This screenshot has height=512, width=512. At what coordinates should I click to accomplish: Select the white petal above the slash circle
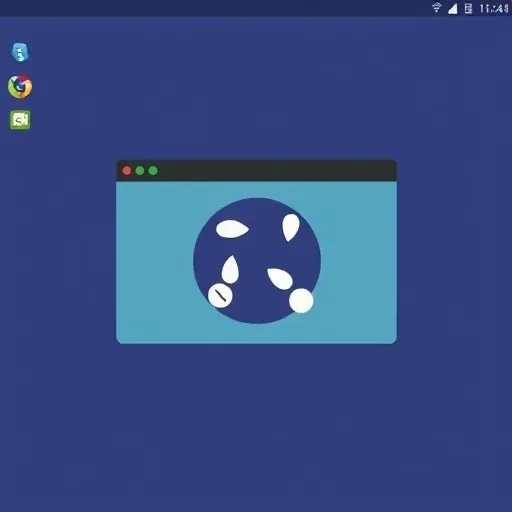point(230,270)
